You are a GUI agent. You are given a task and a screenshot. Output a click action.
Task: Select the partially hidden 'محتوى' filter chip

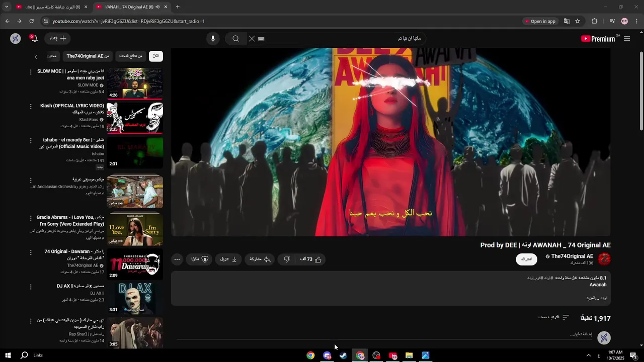coord(53,56)
